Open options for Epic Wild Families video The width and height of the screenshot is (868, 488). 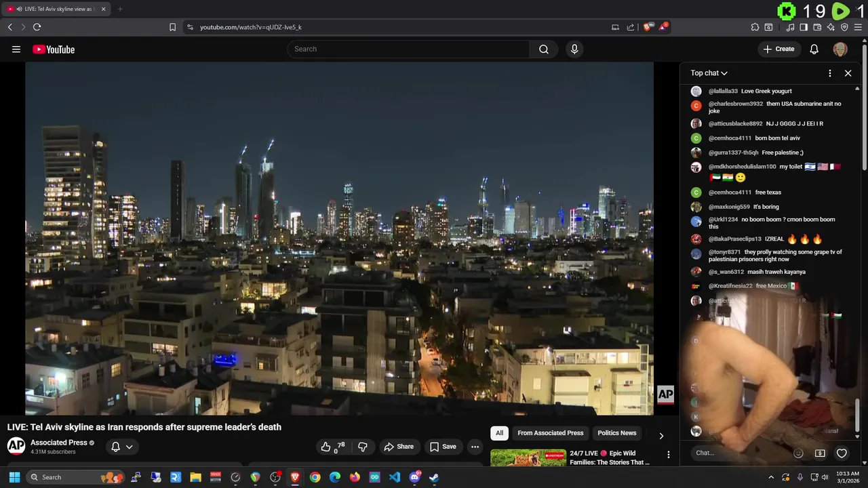[668, 455]
